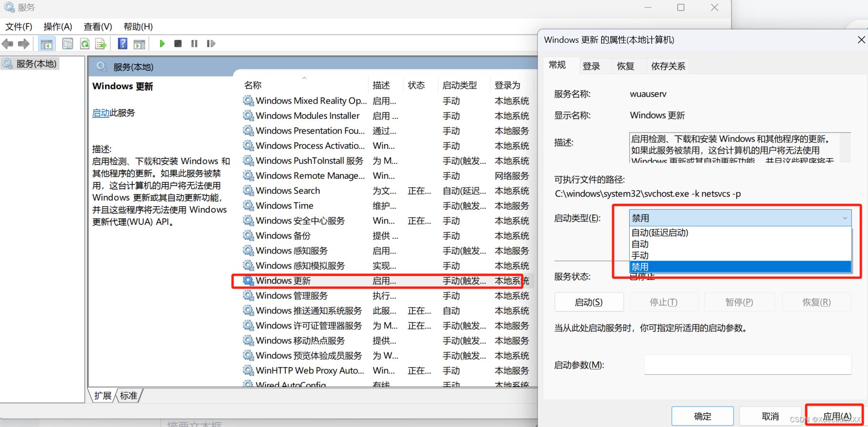Screen dimensions: 868x427
Task: Open the 查看(V) menu
Action: [98, 27]
